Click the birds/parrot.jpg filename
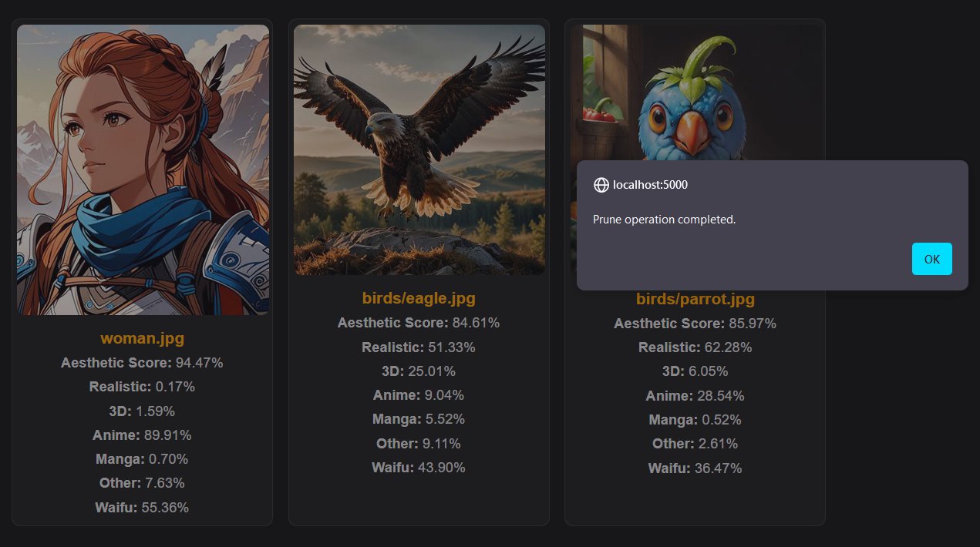 click(x=695, y=299)
